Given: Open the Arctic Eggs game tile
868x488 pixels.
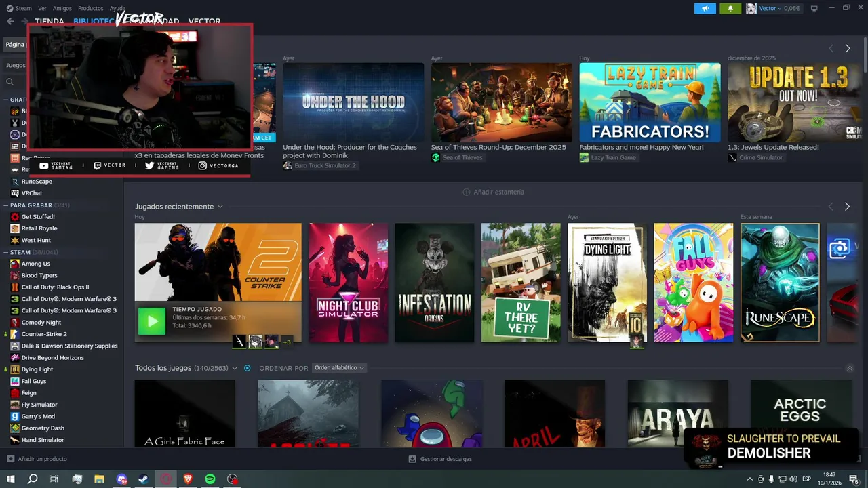Looking at the screenshot, I should (801, 413).
